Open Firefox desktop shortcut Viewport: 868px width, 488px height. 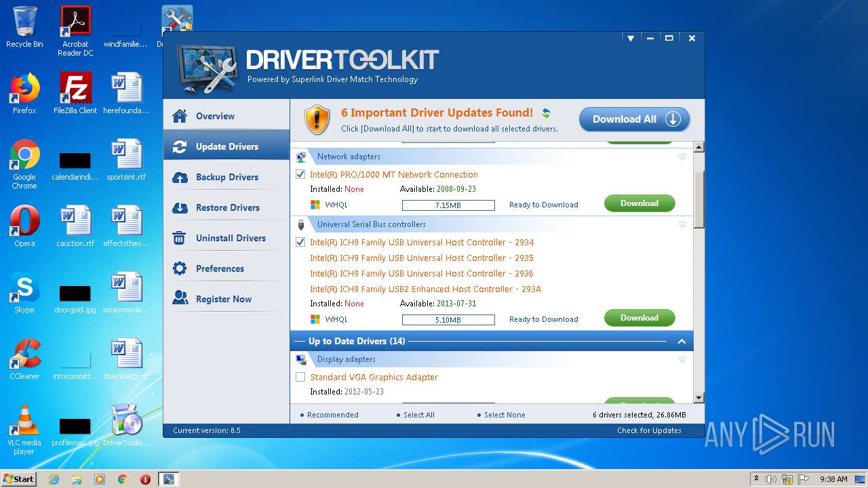click(x=24, y=94)
